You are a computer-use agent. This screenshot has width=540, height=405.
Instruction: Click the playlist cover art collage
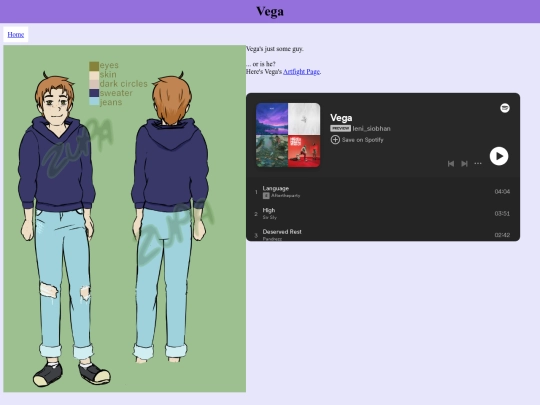[x=288, y=135]
